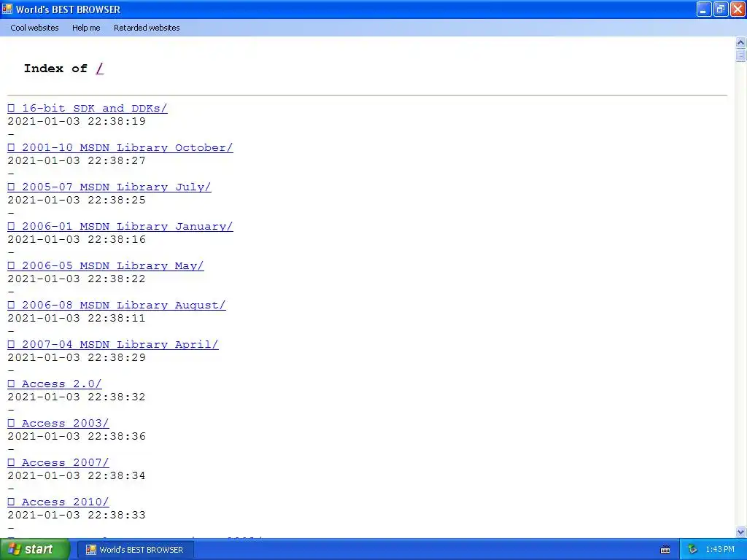Open the Access 2010 folder link
Viewport: 747px width, 560px height.
58,502
